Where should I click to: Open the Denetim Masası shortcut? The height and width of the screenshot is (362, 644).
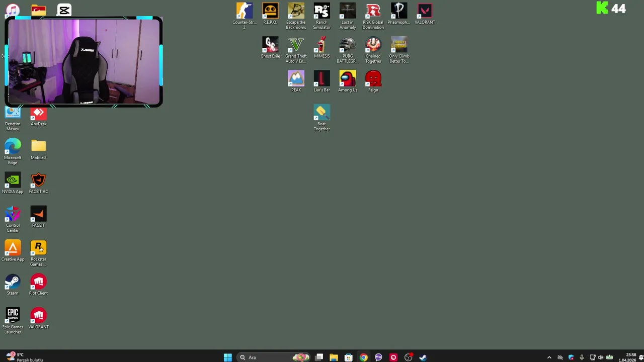click(13, 120)
